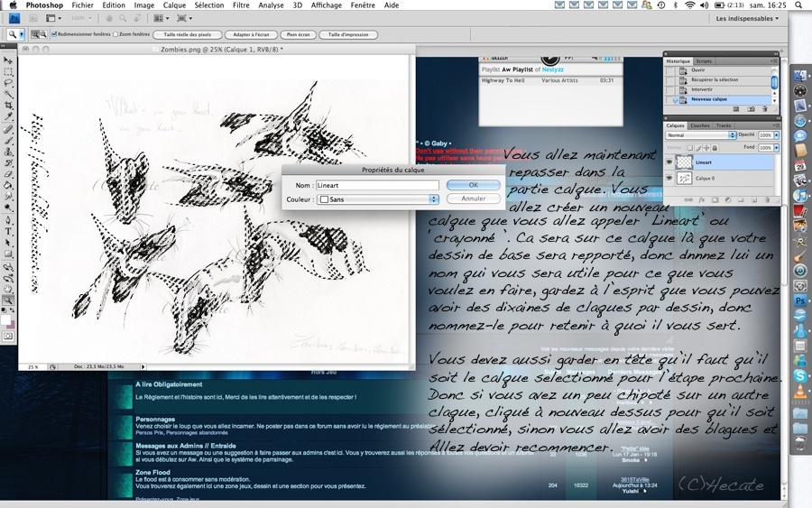Select the Clone Stamp tool
This screenshot has height=508, width=812.
[x=8, y=152]
